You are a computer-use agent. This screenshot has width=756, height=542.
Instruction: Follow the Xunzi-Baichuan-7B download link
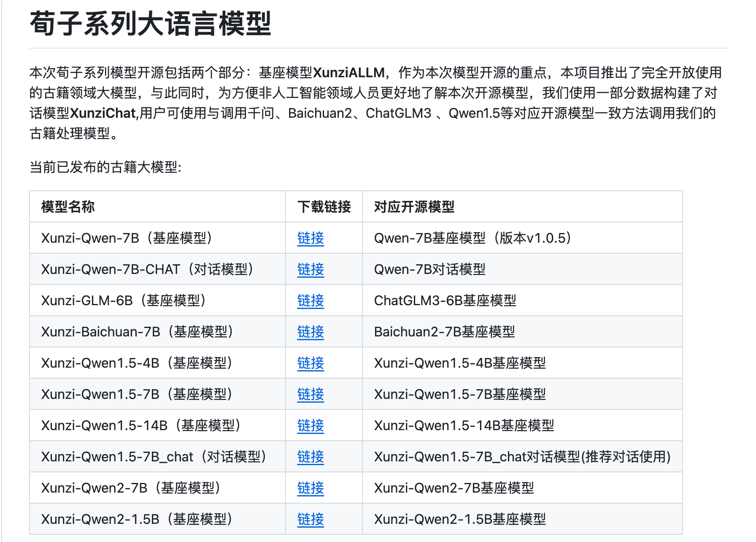coord(310,332)
